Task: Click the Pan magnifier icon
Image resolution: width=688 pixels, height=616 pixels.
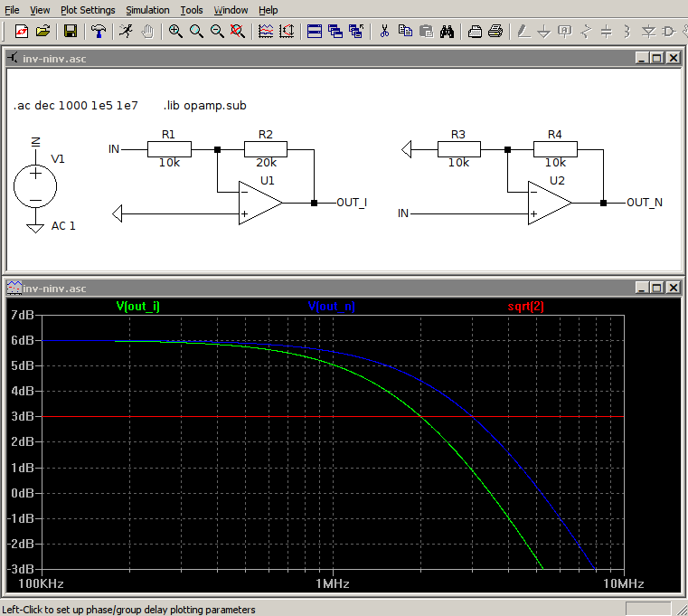Action: 196,31
